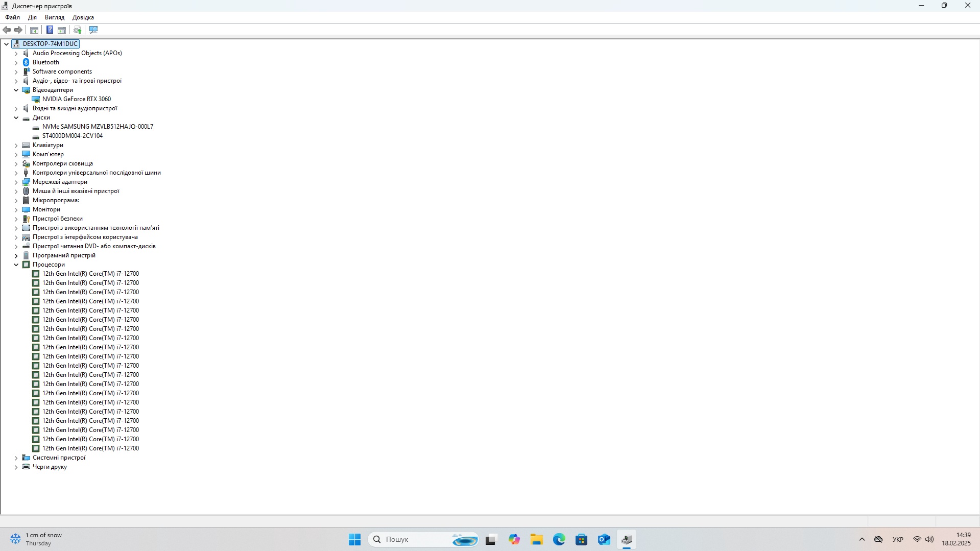Click the forward arrow in the toolbar

(x=18, y=30)
